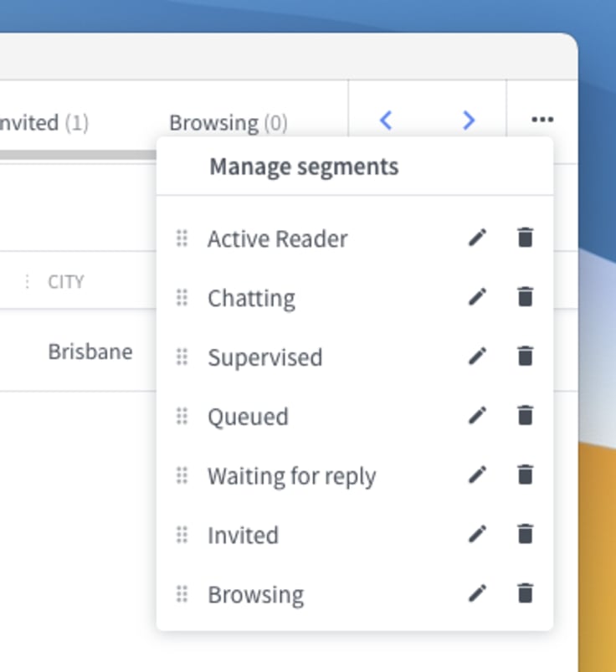
Task: Go to previous segment tabs with left chevron
Action: point(386,120)
